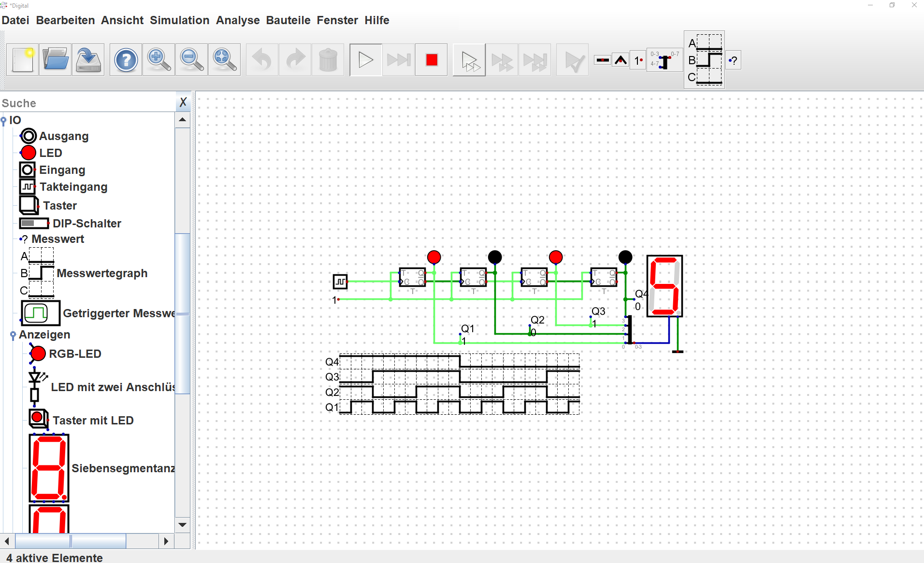Open the Bearbeiten menu
Viewport: 924px width, 563px height.
[x=65, y=20]
